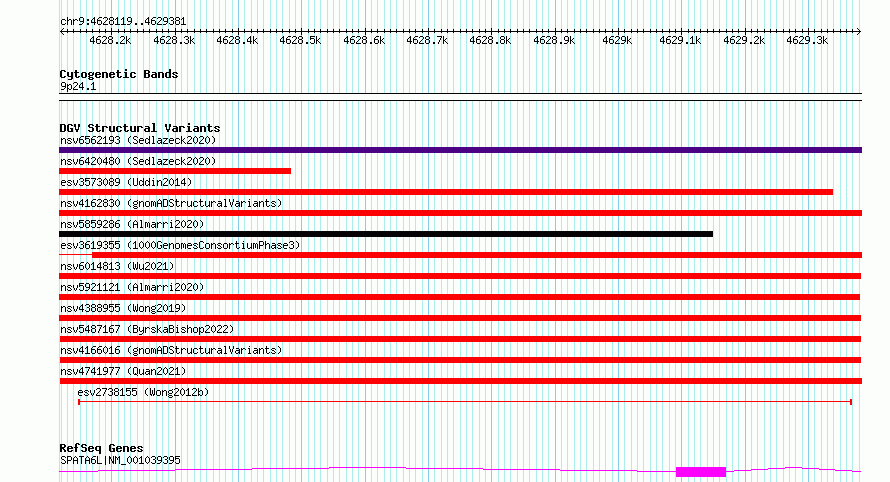Screen dimensions: 890x482
Task: Click the 4628.7k ruler tick label
Action: coord(427,40)
